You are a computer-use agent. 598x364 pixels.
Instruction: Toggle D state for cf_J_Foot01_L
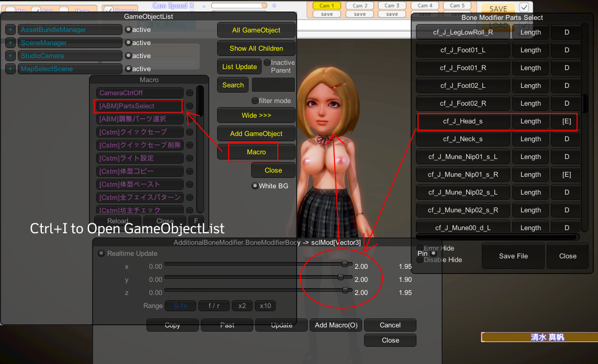click(x=567, y=50)
